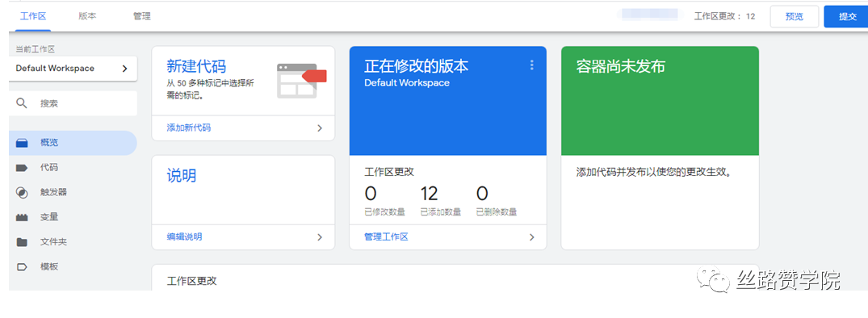Click the 工作区更改: 12 indicator in the top bar
This screenshot has height=318, width=868.
point(724,17)
